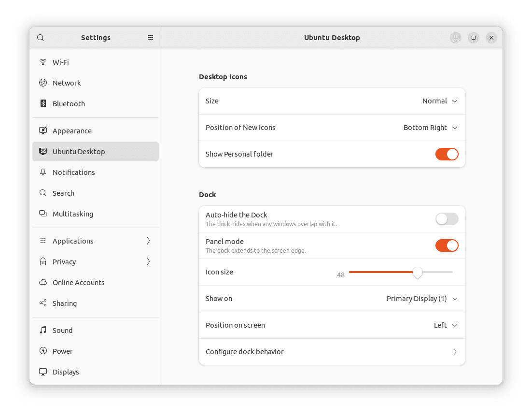Open Power settings page

pos(95,351)
